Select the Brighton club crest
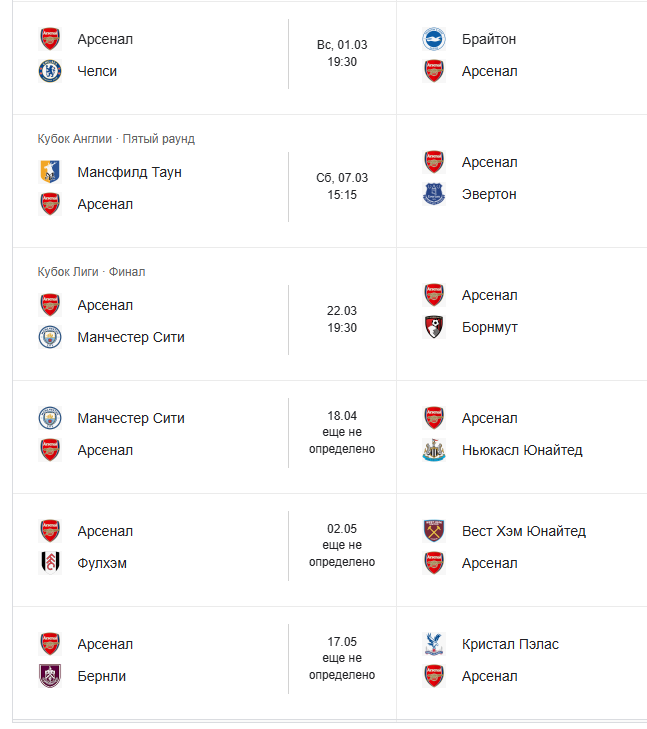Viewport: 647px width, 729px height. pos(433,39)
